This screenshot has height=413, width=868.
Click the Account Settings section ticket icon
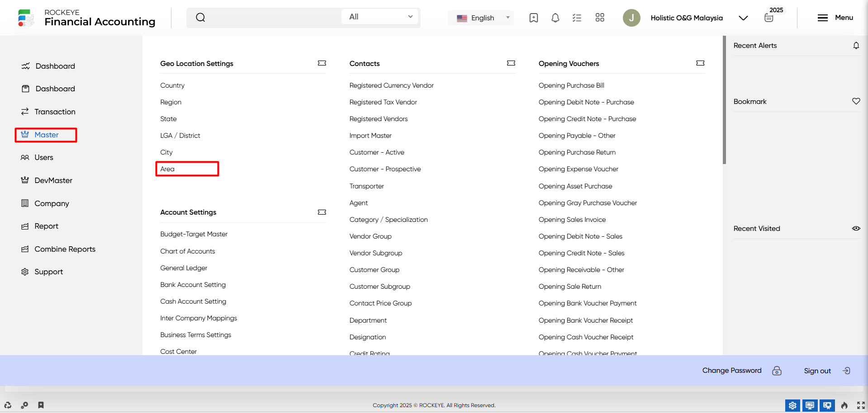click(x=322, y=212)
